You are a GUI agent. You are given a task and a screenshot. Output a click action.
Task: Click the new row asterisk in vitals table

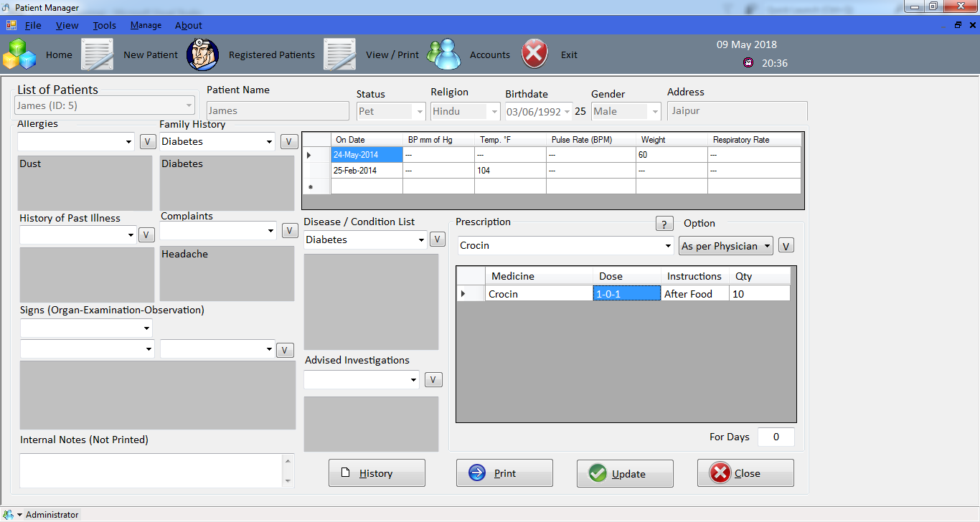coord(311,186)
